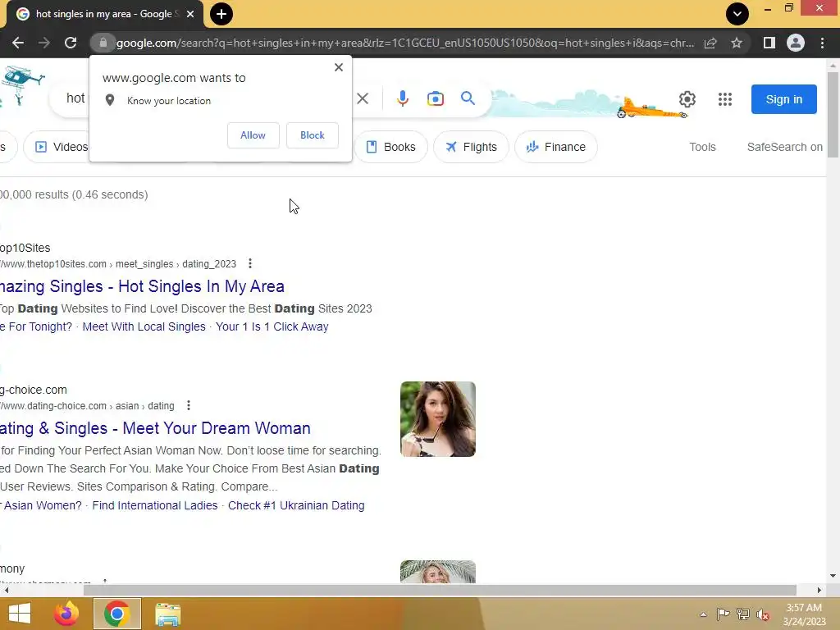
Task: Click the muted volume tray icon
Action: coord(763,614)
